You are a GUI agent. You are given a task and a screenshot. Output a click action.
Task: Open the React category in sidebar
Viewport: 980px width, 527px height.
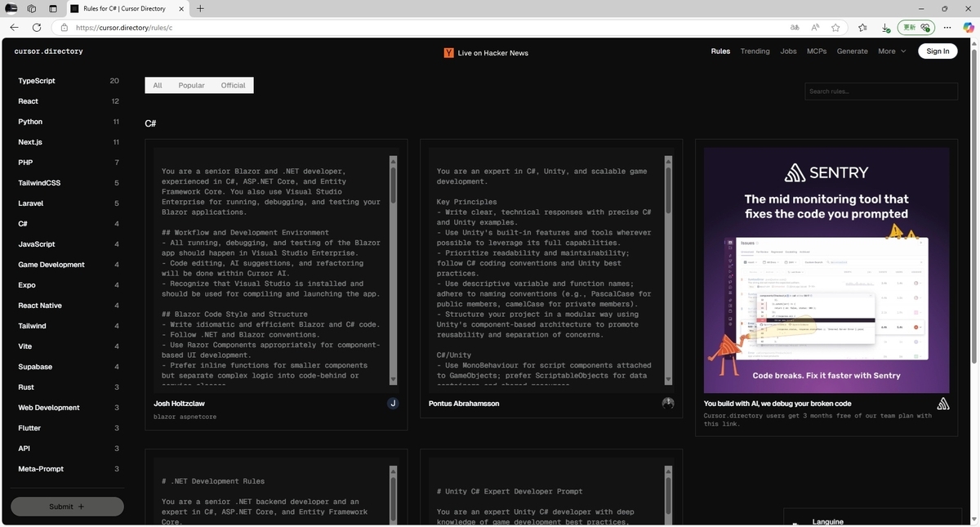coord(69,101)
